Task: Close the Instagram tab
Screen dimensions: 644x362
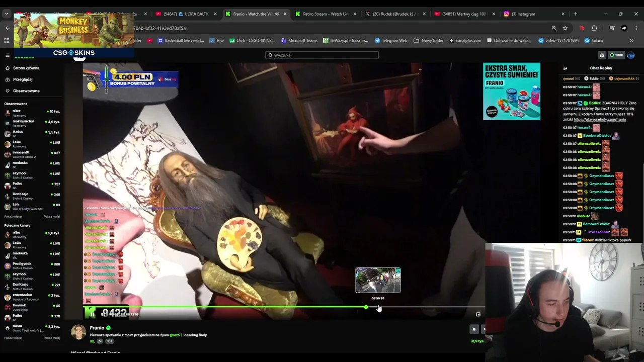Action: click(563, 14)
